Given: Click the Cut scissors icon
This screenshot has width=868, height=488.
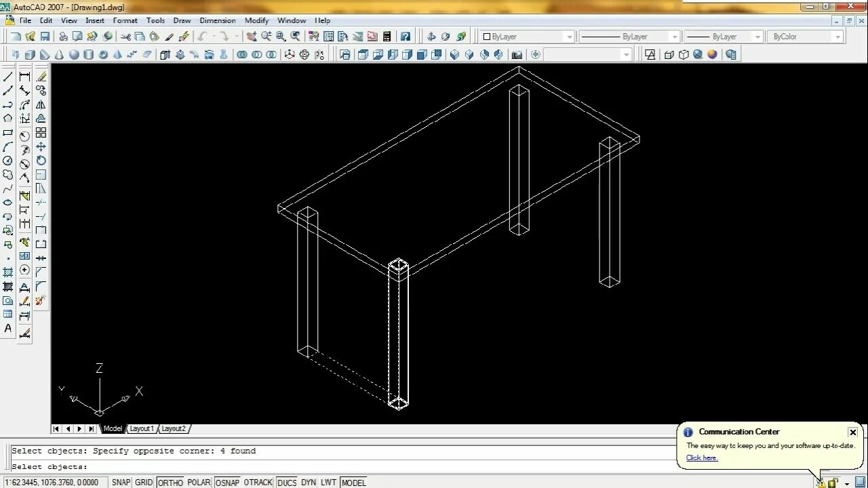Looking at the screenshot, I should [x=125, y=36].
